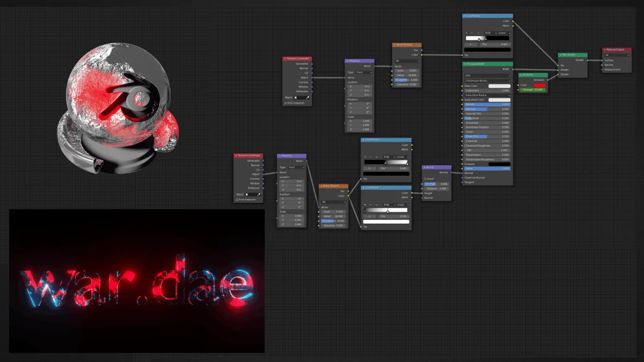Remove a color stop in ColorRamp with Pos 0.482
The width and height of the screenshot is (644, 362).
tap(370, 157)
